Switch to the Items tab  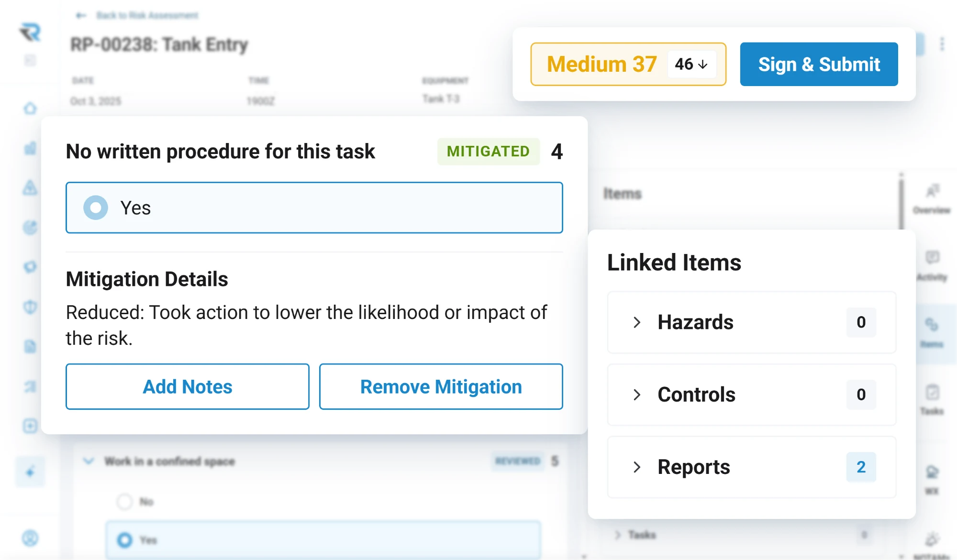[x=932, y=333]
